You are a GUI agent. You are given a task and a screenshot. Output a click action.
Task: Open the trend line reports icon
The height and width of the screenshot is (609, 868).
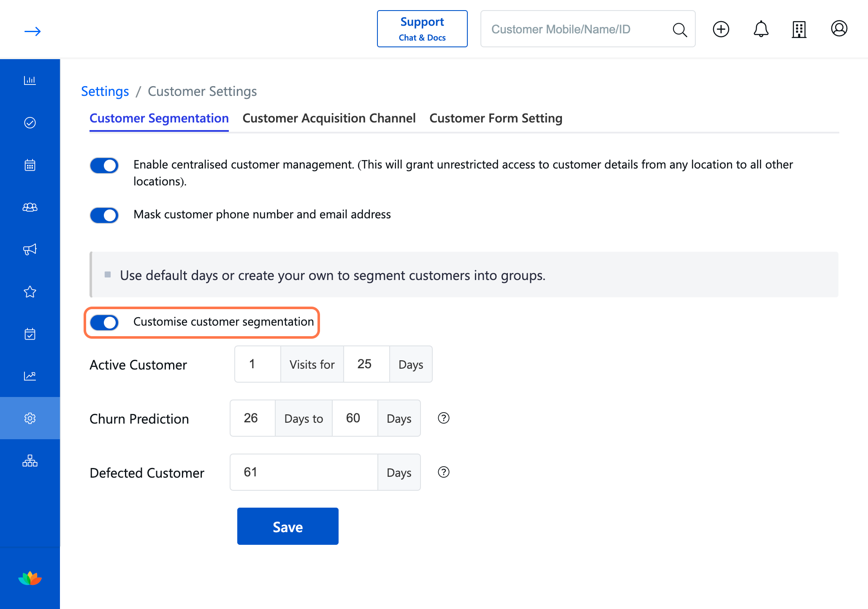tap(30, 376)
